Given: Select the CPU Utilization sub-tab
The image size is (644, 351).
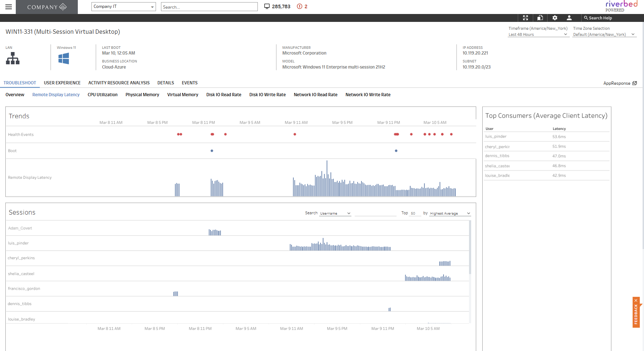Looking at the screenshot, I should 103,95.
